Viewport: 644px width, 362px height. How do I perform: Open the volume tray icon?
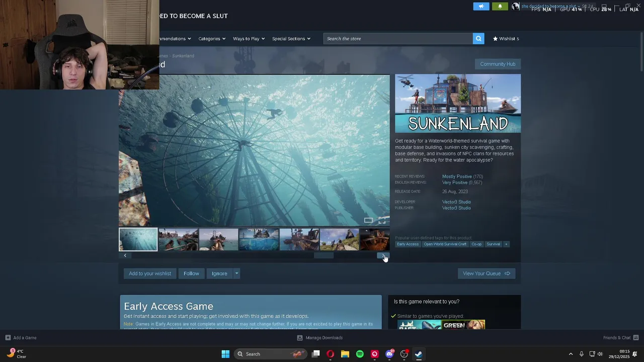[600, 354]
